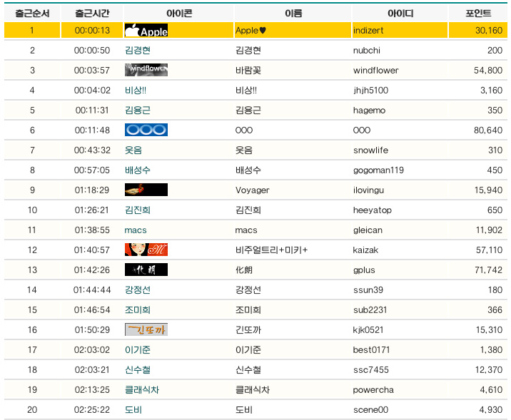Click the Apple logo icon in row 1
This screenshot has height=420, width=511.
(x=146, y=30)
